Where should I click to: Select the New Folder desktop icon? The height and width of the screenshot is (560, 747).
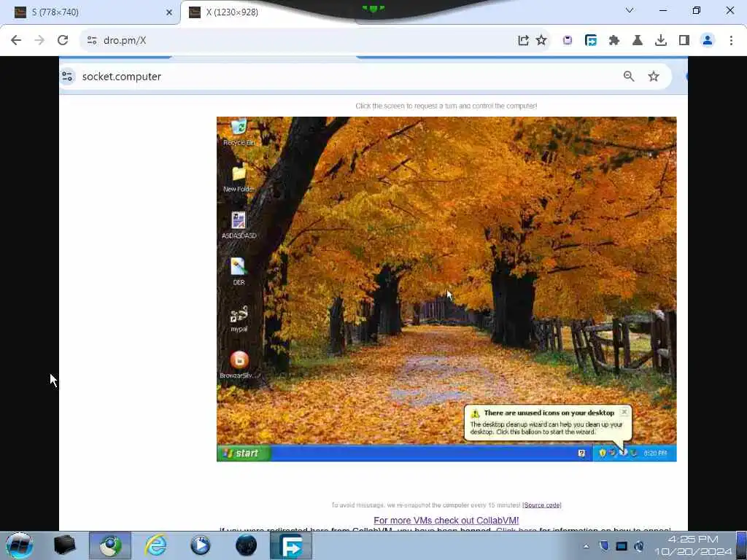tap(239, 178)
